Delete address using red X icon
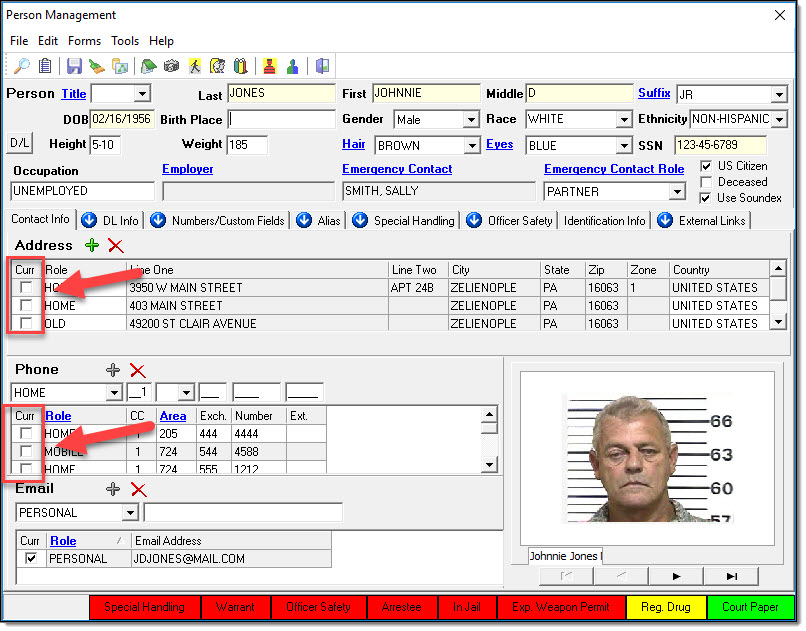This screenshot has height=631, width=806. (116, 245)
